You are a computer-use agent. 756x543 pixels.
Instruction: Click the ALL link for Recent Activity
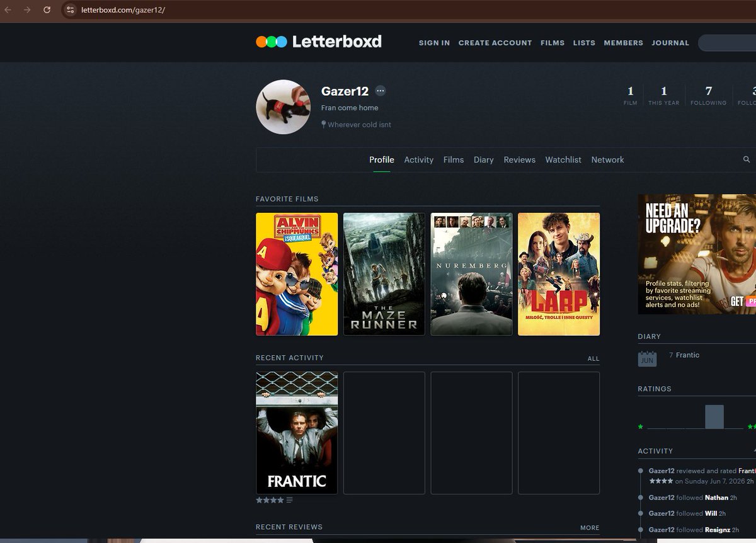click(x=593, y=358)
